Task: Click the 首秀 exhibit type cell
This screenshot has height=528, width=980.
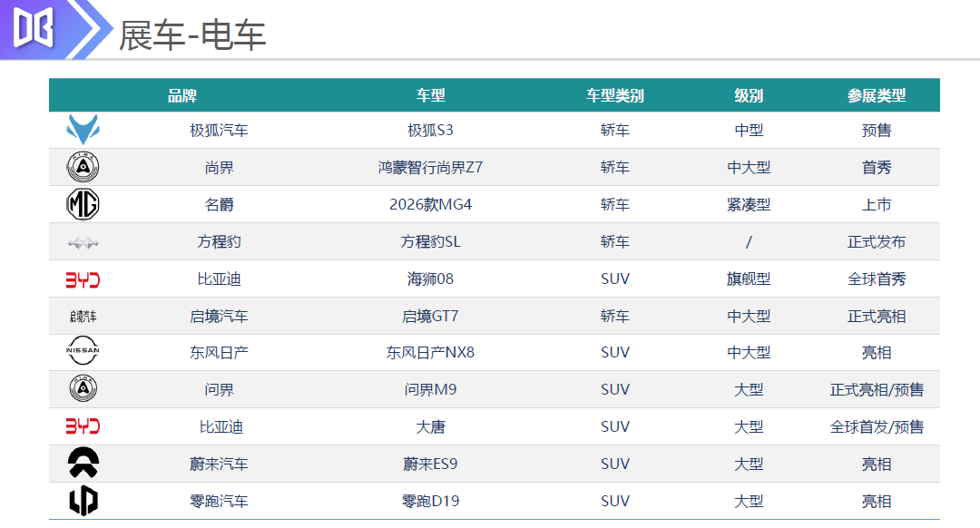Action: pos(877,168)
